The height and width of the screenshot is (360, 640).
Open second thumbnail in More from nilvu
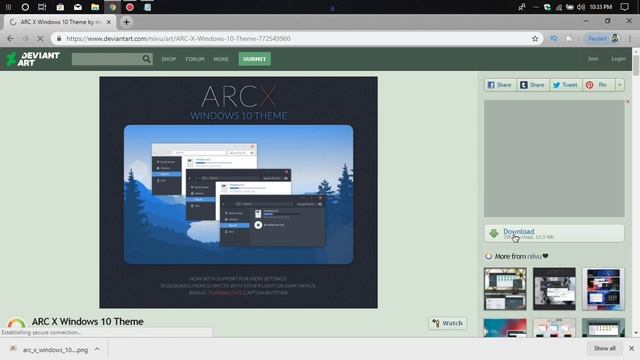pos(554,289)
